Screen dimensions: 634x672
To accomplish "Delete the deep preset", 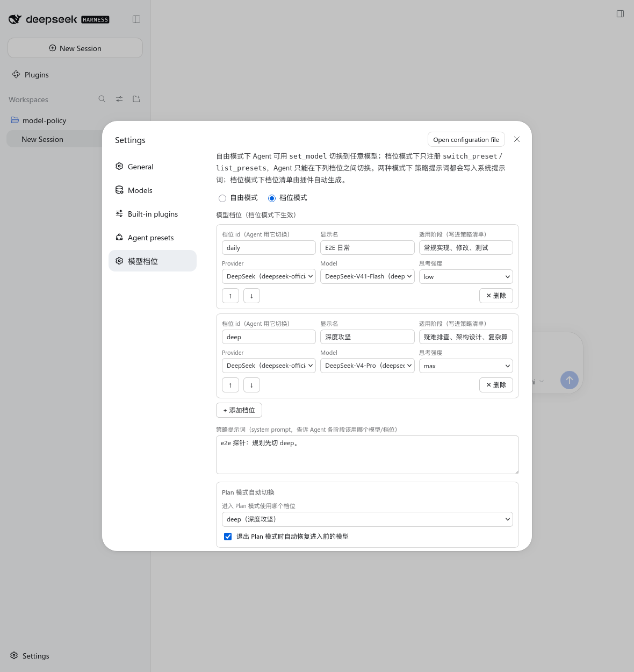I will (x=496, y=385).
